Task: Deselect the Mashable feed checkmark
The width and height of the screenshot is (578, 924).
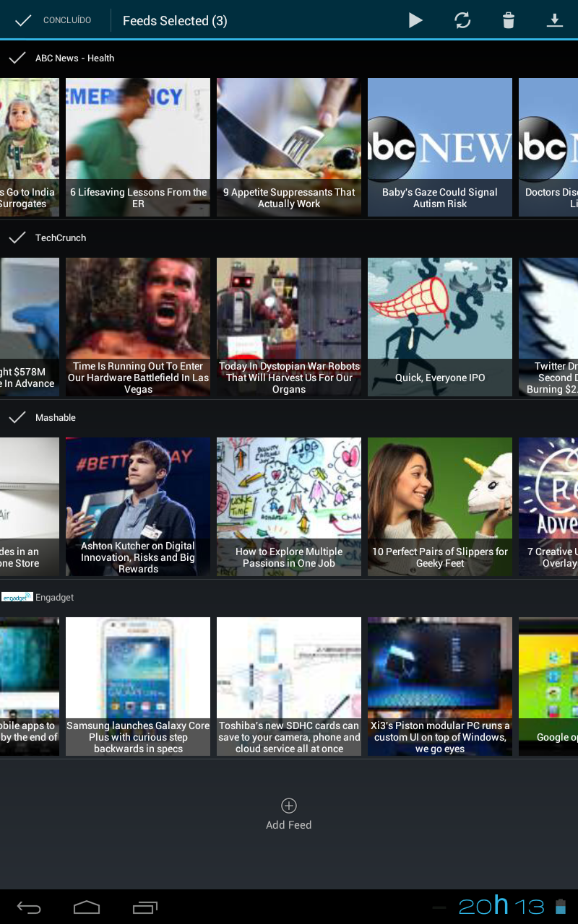Action: coord(17,417)
